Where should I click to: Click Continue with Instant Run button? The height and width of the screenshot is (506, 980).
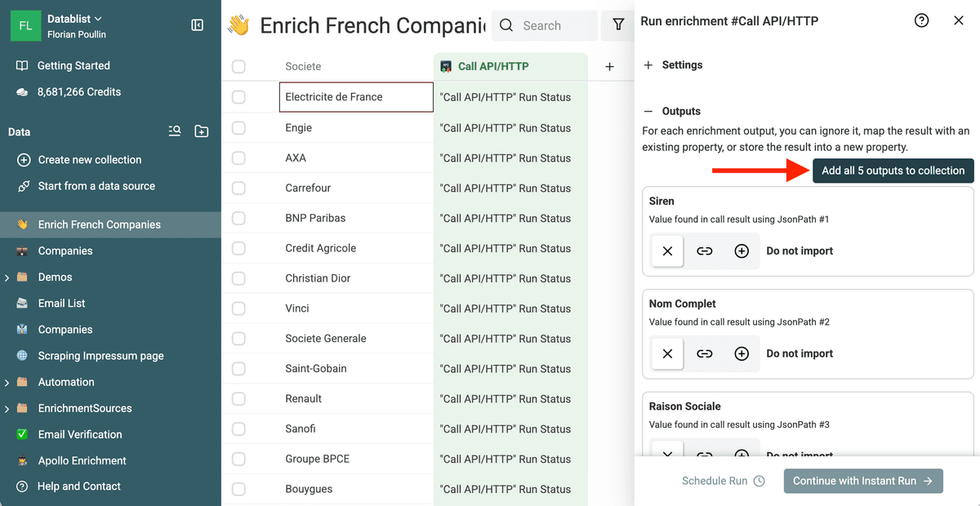(x=863, y=481)
